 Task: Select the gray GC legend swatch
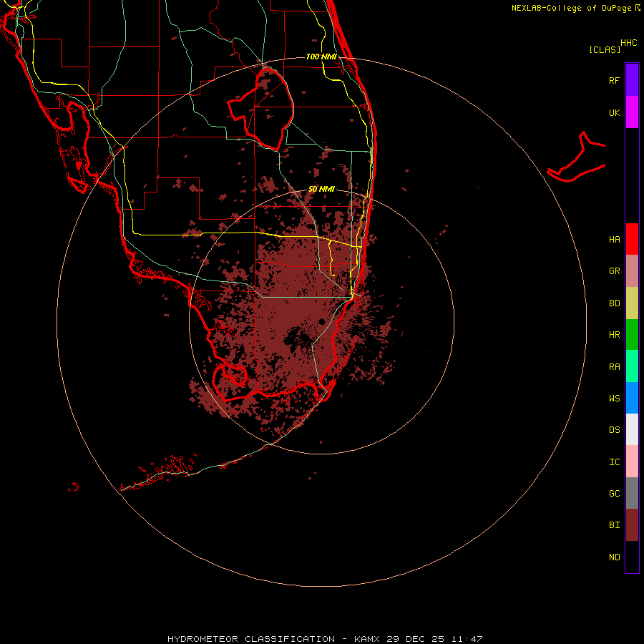click(x=632, y=493)
